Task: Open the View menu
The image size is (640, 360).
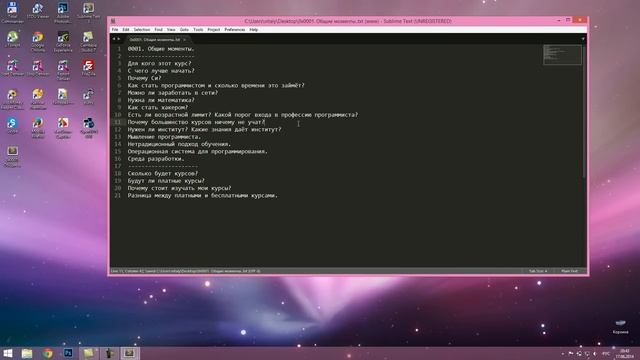Action: pos(171,30)
